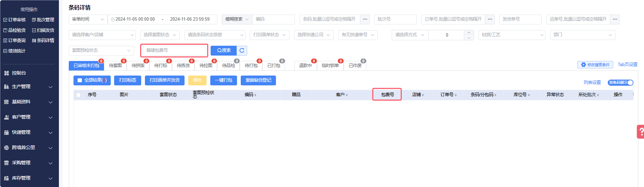Expand 生产管理 menu
Screen dimensions: 644x187
coord(28,87)
